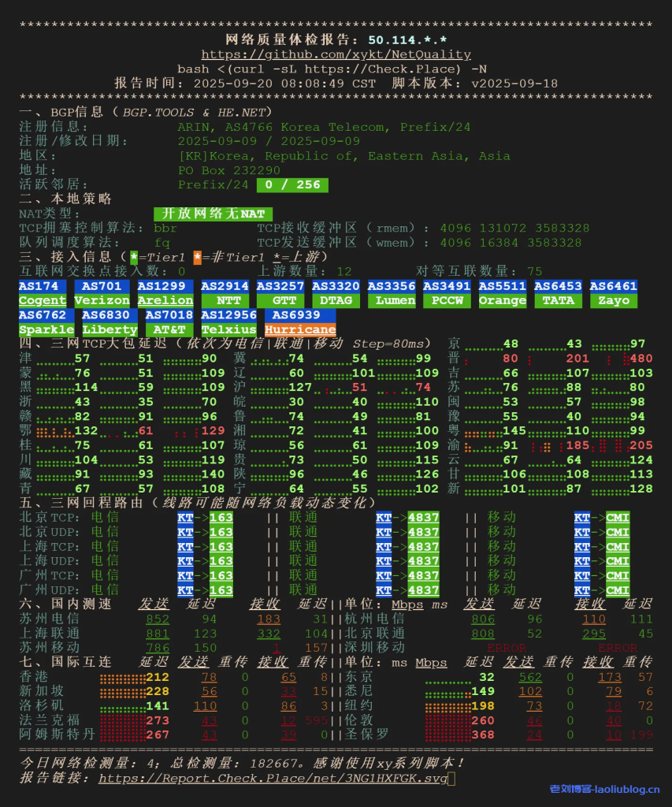Select the AS6939 Hurricane badge
This screenshot has width=672, height=807.
click(299, 322)
